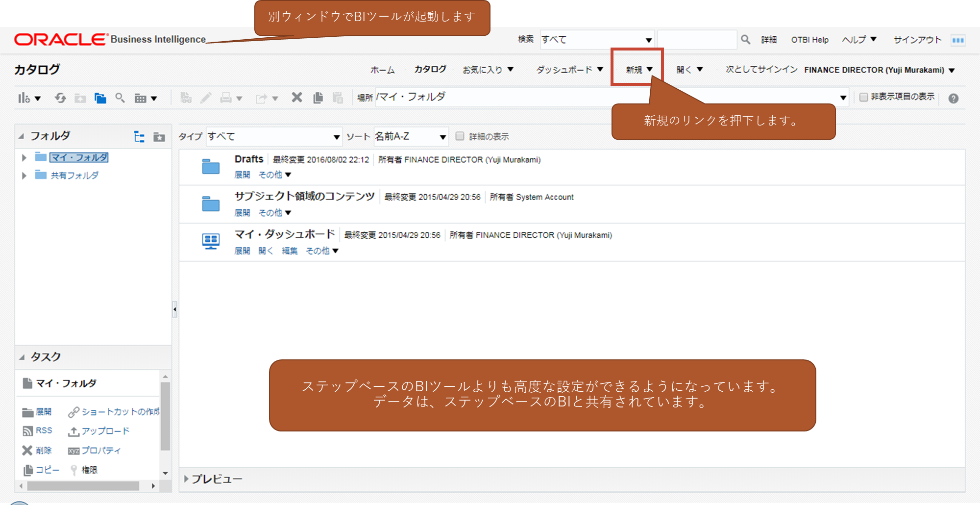The image size is (980, 505).
Task: Click the printer icon in catalog toolbar
Action: tap(226, 98)
